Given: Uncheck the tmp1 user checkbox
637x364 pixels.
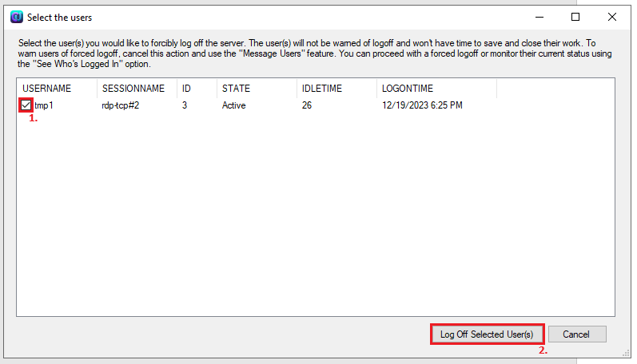Looking at the screenshot, I should tap(26, 105).
